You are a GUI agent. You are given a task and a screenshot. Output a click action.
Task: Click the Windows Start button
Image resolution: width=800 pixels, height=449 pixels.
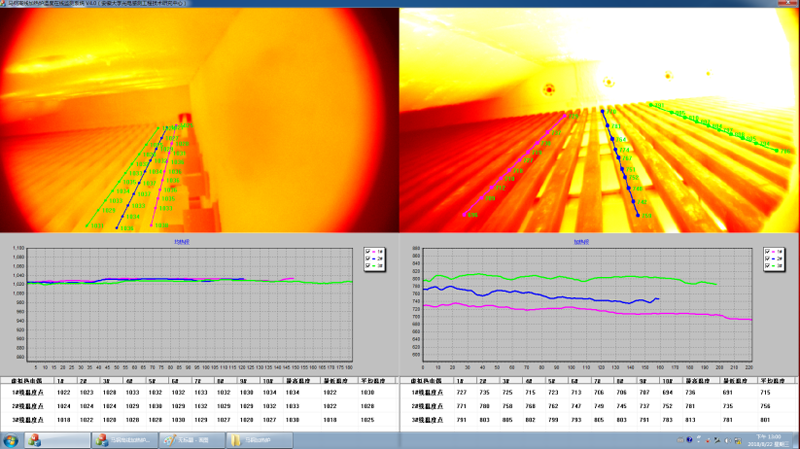tap(10, 440)
